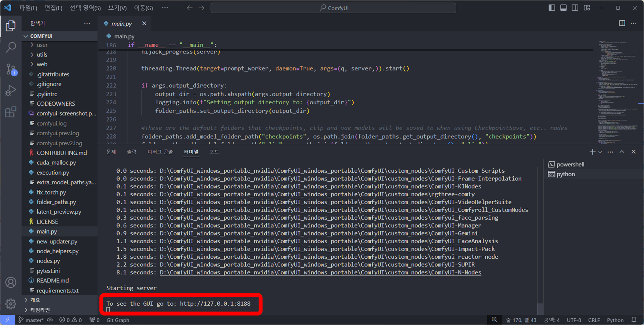Click the errors and warnings counter
This screenshot has width=644, height=325.
71,320
